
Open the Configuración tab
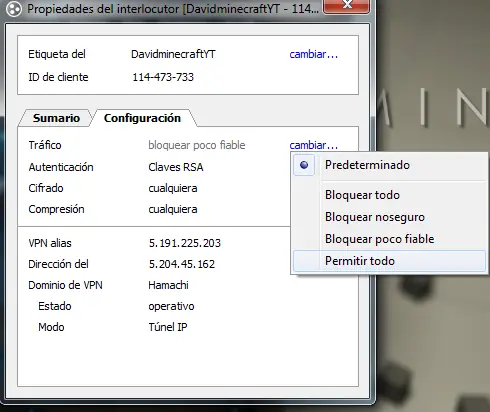[x=142, y=118]
